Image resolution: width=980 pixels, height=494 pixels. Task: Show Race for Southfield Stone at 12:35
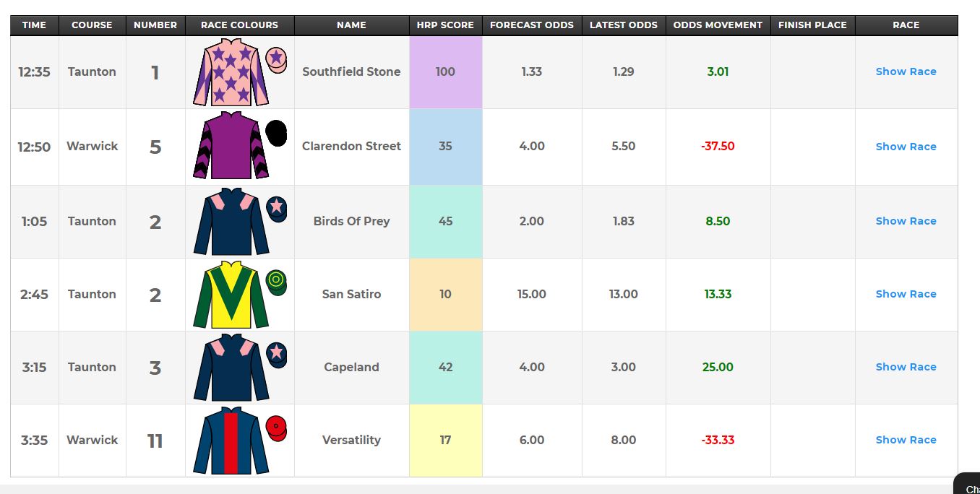point(906,71)
